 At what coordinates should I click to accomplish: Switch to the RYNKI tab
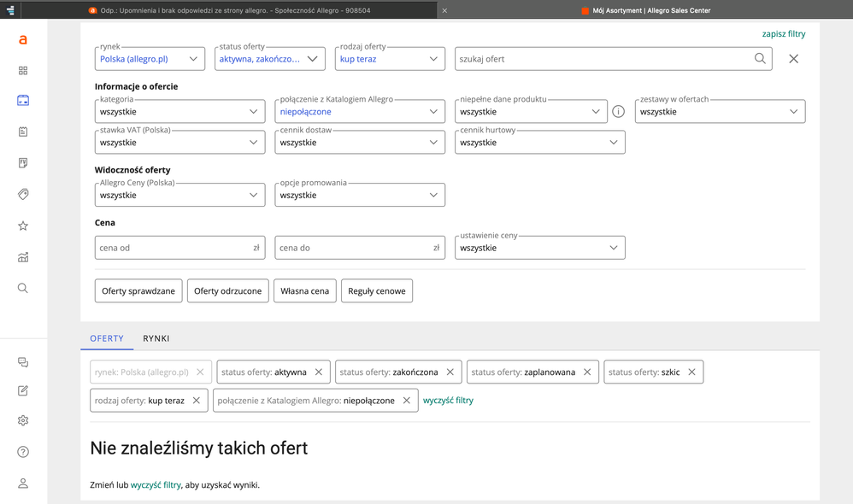coord(156,338)
